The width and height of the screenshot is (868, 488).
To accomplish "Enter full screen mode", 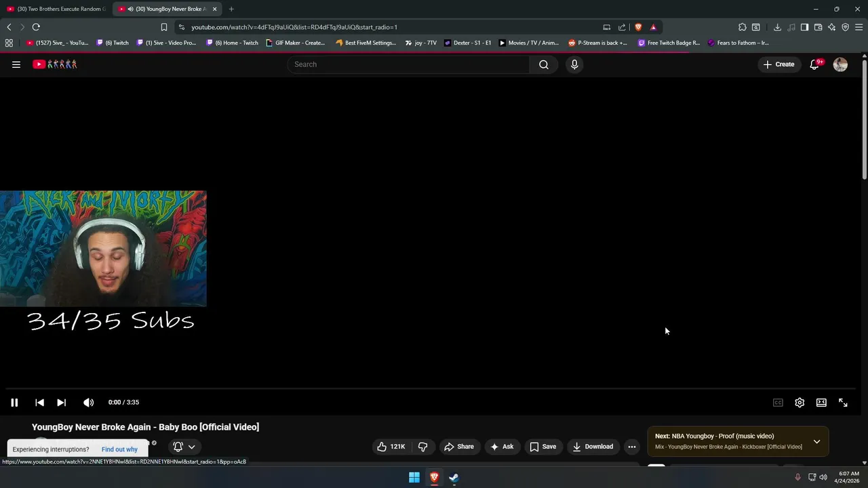I will coord(843,403).
